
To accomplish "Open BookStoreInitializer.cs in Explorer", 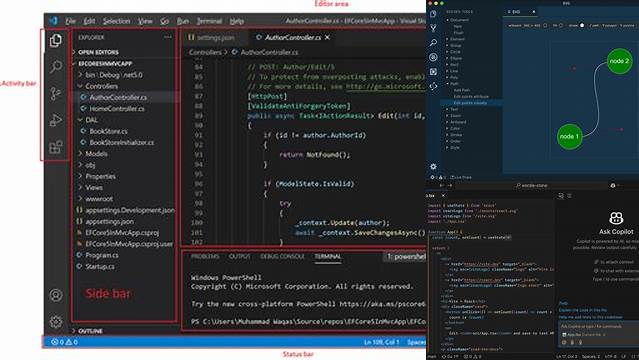I will pos(121,143).
